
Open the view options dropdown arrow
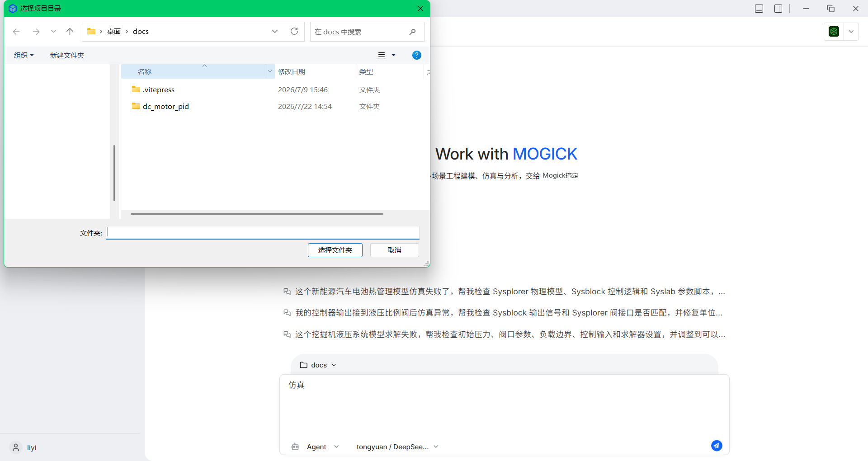tap(393, 55)
